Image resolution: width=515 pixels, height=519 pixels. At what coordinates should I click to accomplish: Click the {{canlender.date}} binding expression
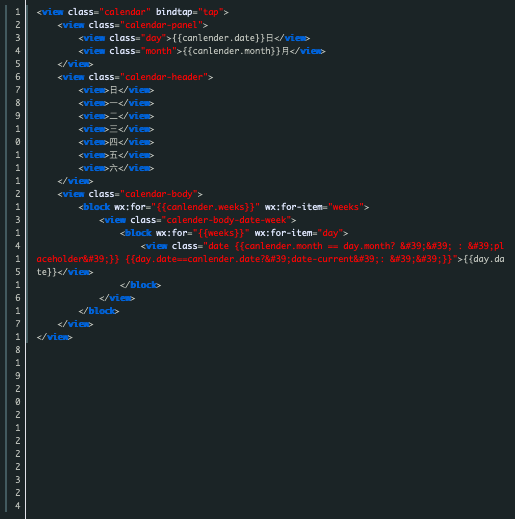219,38
